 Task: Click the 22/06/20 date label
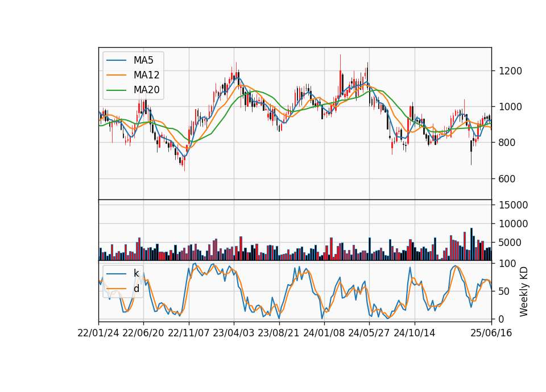143,333
